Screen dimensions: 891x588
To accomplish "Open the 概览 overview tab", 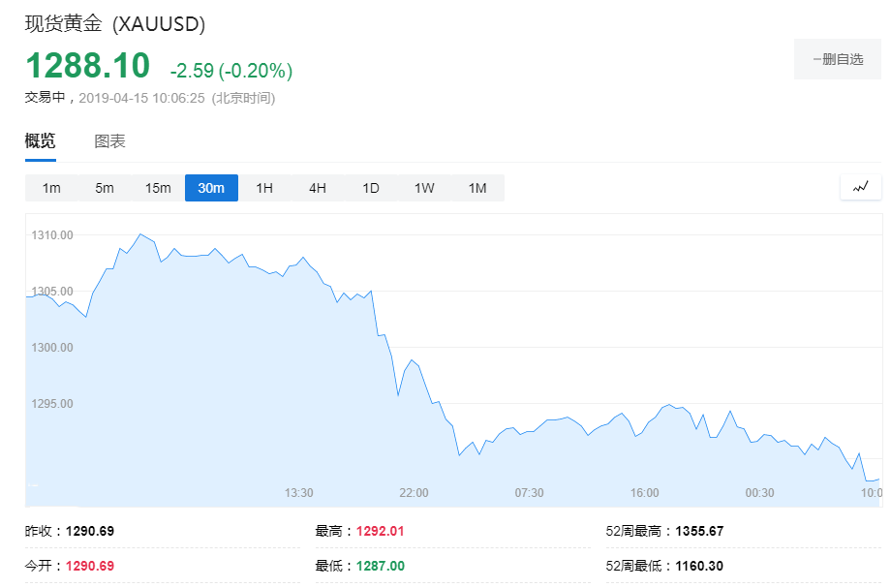I will pos(41,140).
